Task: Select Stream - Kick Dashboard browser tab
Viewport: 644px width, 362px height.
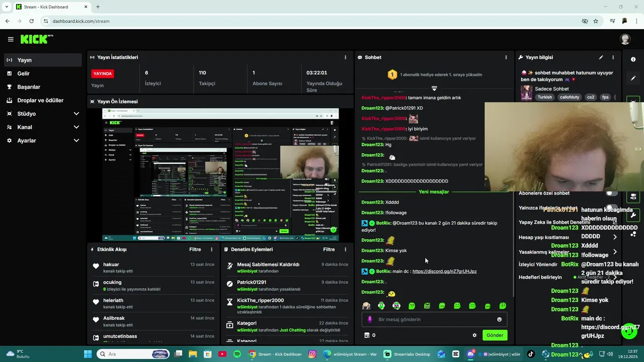Action: point(51,7)
